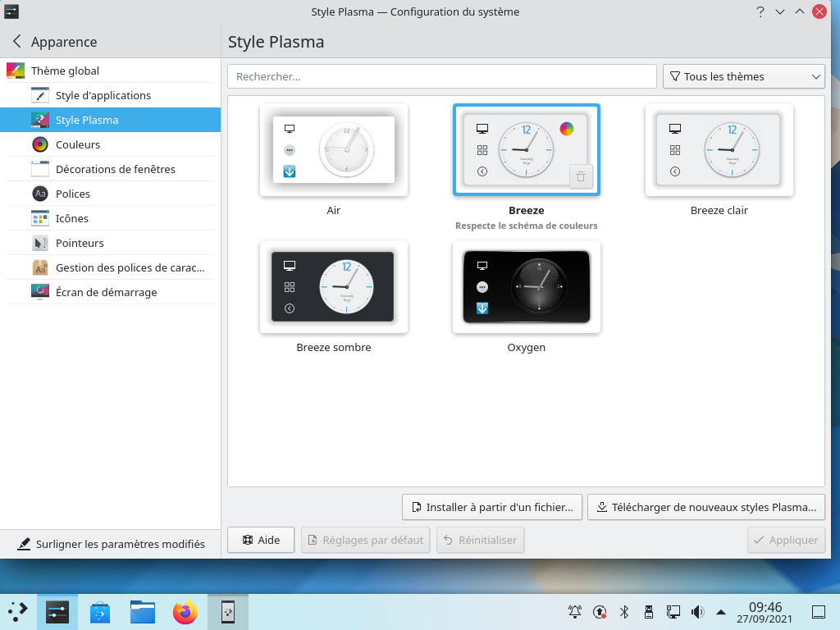
Task: Open KDE Connect from the taskbar
Action: 228,612
